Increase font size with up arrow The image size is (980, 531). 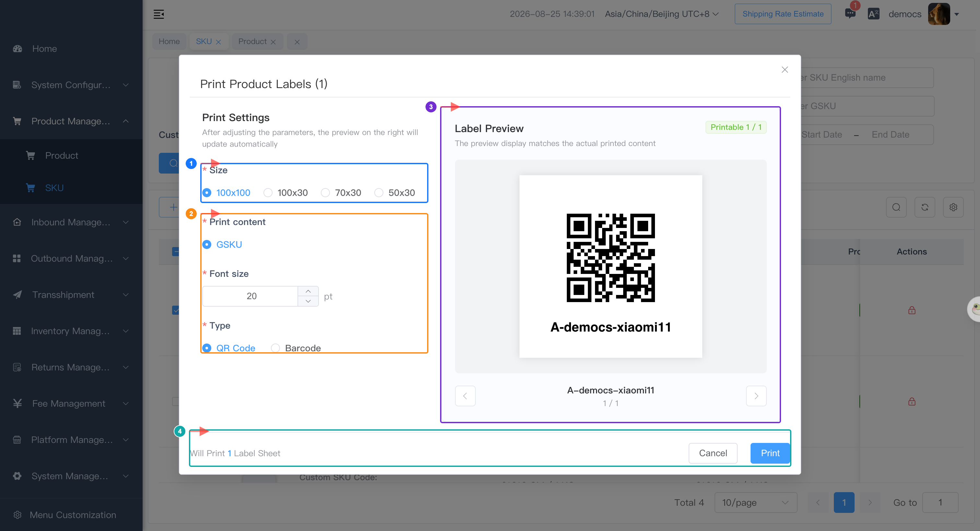pos(308,291)
